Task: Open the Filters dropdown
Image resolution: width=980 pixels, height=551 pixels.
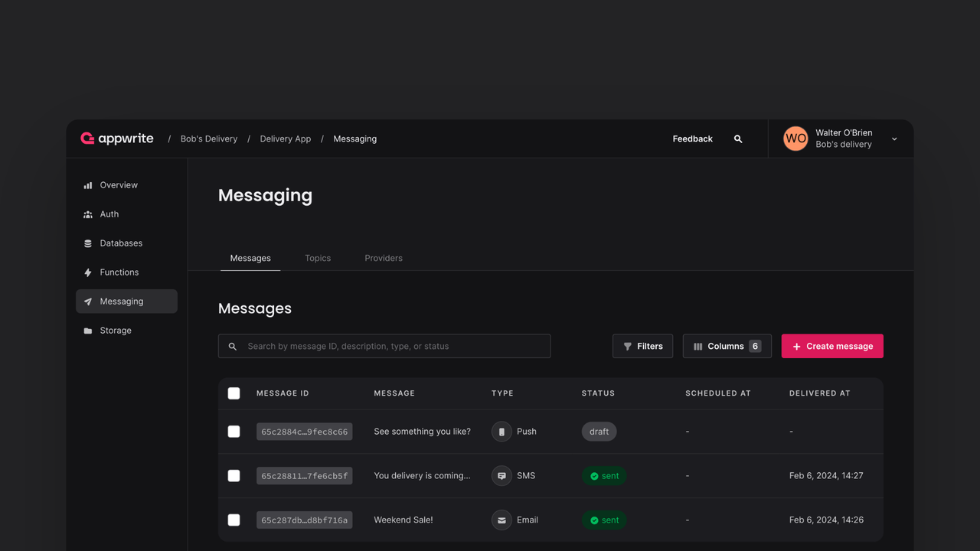Action: coord(642,346)
